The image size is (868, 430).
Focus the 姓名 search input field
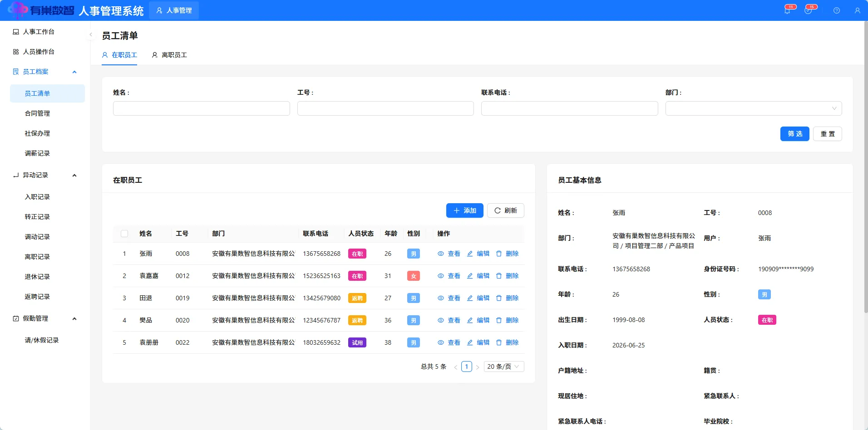[x=202, y=108]
